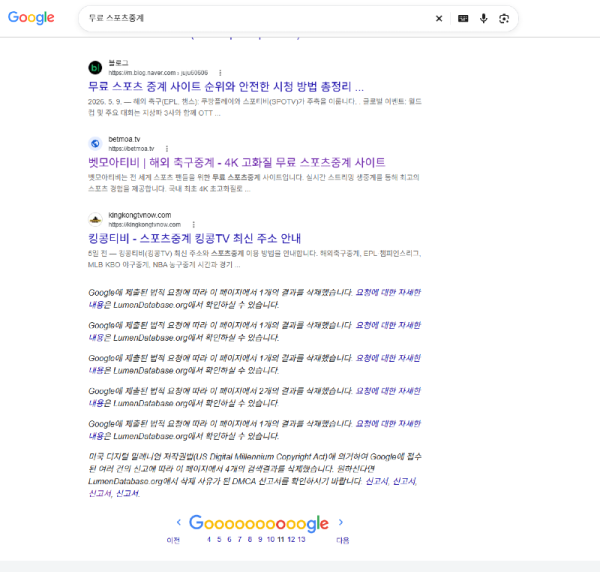
Task: Click the kingkongtvnow.com site favicon
Action: [x=95, y=220]
